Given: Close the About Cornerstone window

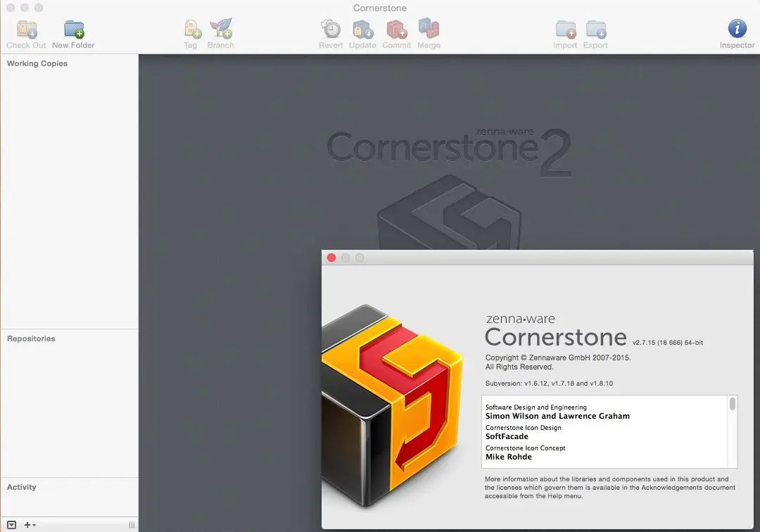Looking at the screenshot, I should pyautogui.click(x=331, y=258).
